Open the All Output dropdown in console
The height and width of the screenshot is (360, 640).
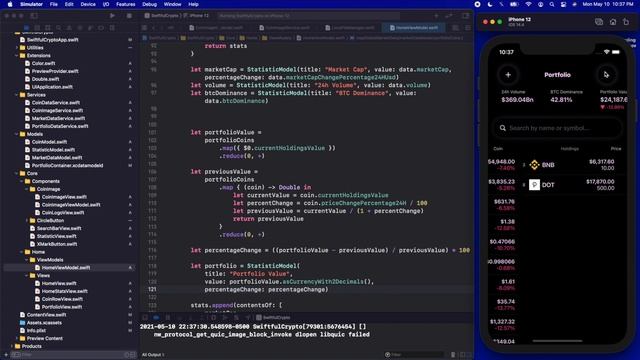tap(153, 355)
